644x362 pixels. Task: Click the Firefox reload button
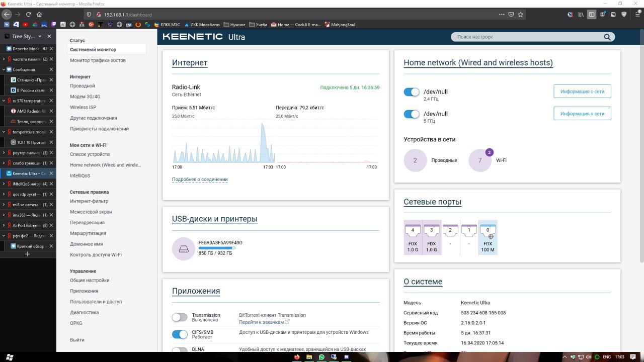[28, 15]
